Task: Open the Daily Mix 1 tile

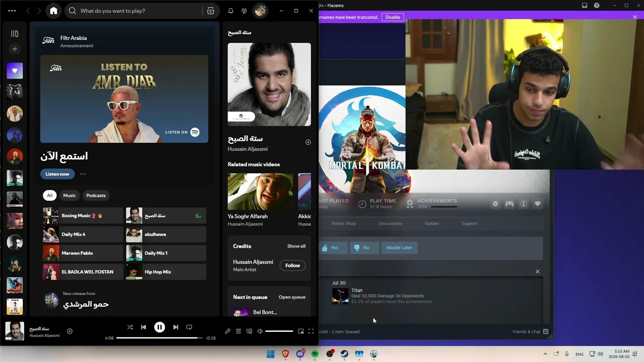Action: [166, 253]
